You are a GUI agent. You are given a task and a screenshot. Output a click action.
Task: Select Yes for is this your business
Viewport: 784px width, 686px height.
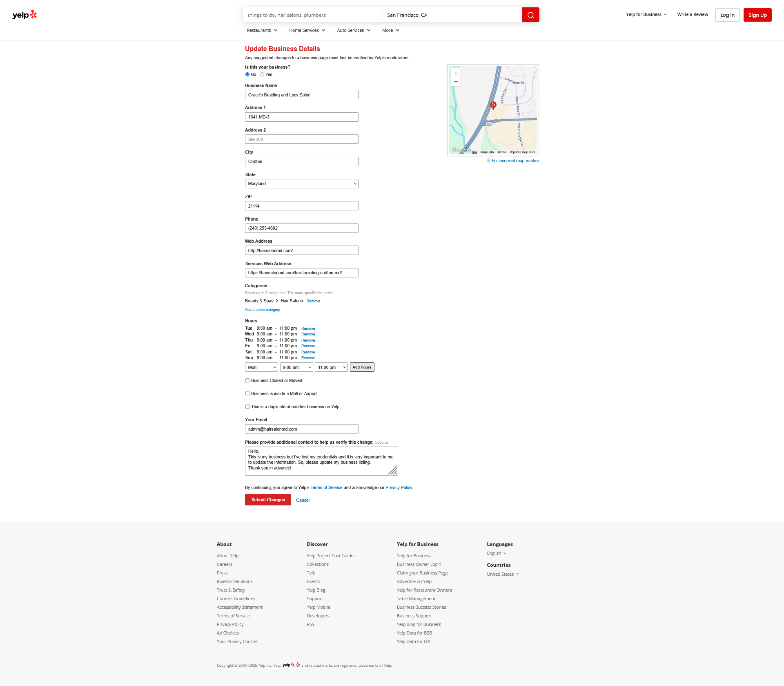point(262,75)
